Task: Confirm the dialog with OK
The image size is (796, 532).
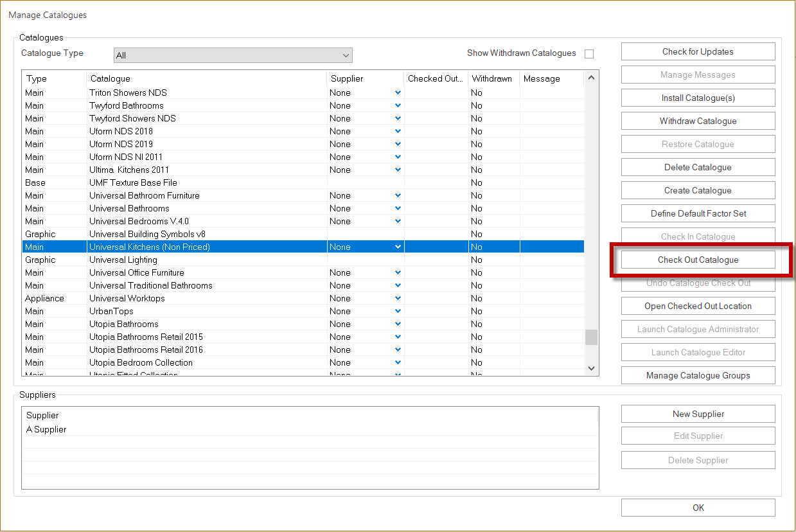Action: click(698, 508)
